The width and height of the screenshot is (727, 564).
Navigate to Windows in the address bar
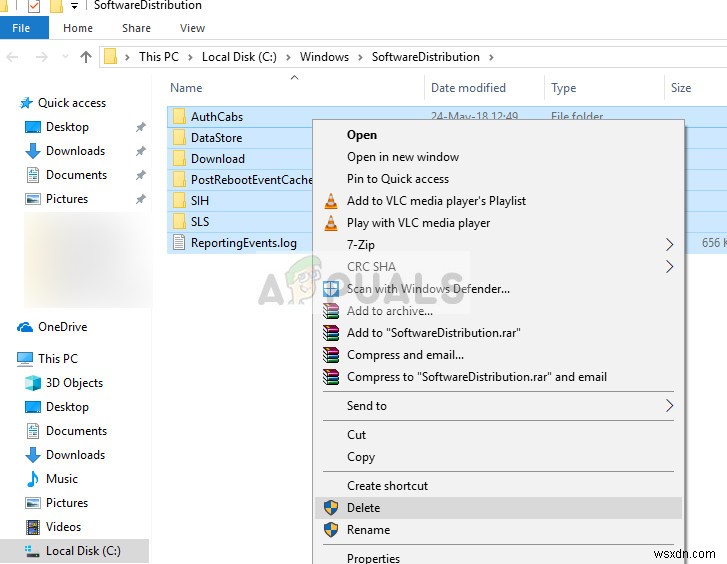pyautogui.click(x=324, y=57)
